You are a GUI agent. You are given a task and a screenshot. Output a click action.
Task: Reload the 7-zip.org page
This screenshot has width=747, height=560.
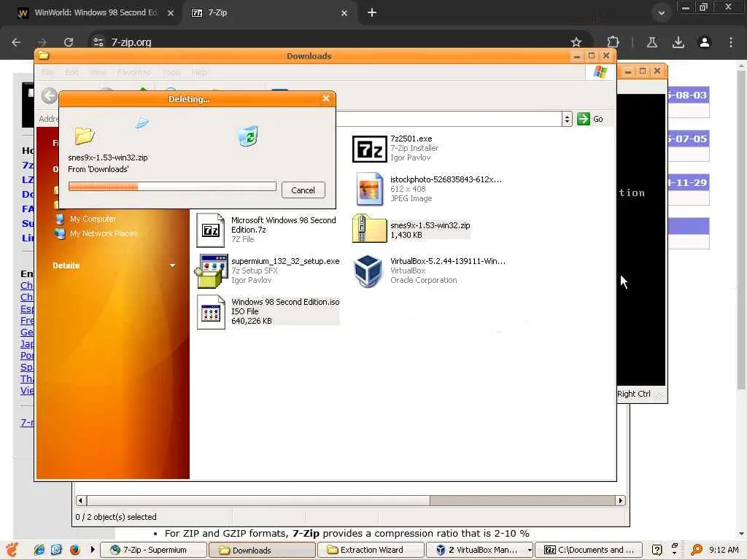click(68, 42)
